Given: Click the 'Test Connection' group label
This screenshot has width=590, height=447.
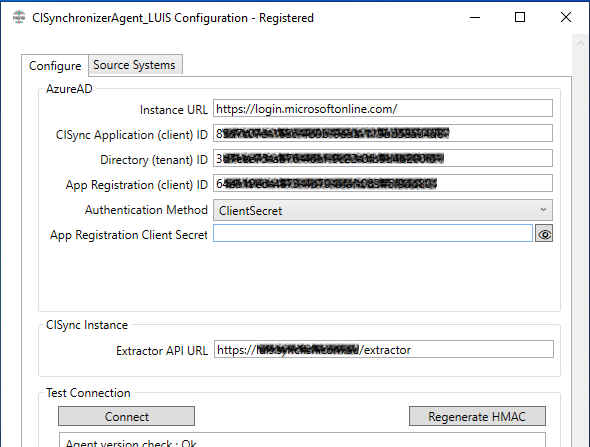Looking at the screenshot, I should click(88, 393).
